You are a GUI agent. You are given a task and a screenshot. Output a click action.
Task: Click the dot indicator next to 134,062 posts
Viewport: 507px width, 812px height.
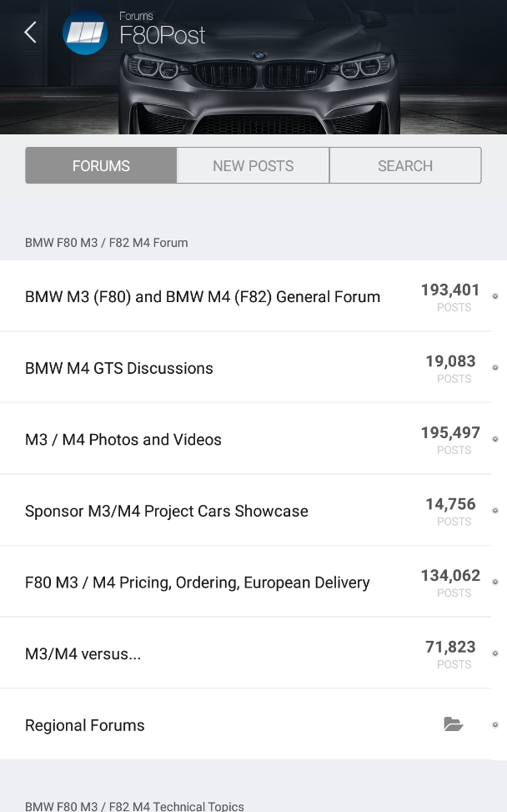(495, 582)
